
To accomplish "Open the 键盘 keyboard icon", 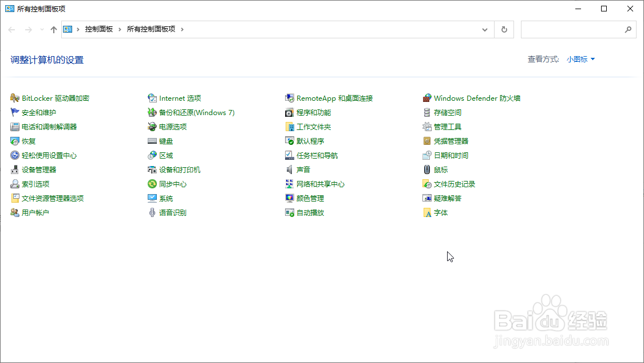I will [x=152, y=141].
